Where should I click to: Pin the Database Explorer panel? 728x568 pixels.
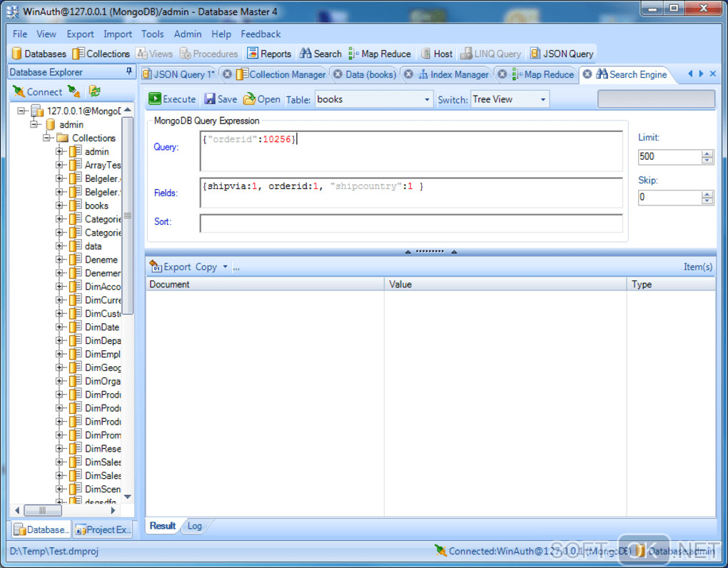[129, 71]
